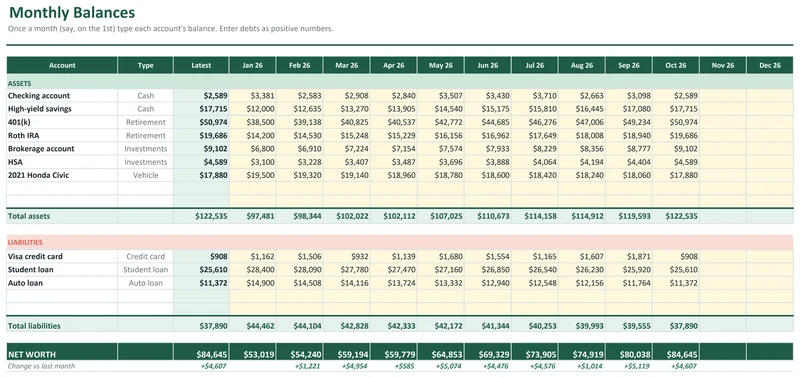Select empty Nov 26 checking account cell
The height and width of the screenshot is (378, 800).
tap(722, 96)
